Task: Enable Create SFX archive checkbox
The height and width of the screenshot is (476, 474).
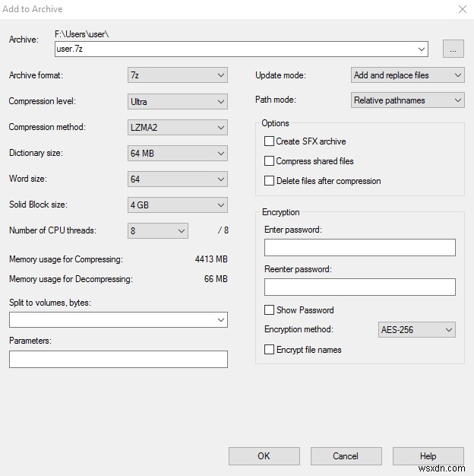Action: (270, 141)
